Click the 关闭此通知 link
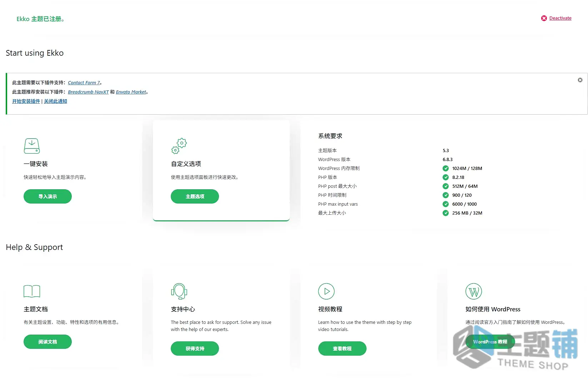588x381 pixels. click(x=55, y=101)
